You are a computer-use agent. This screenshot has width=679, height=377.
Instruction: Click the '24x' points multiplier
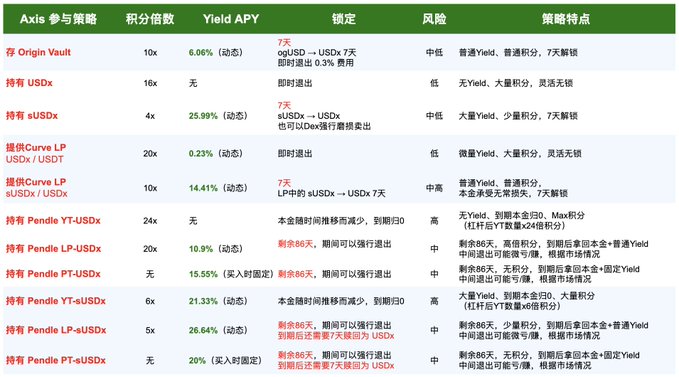pos(150,221)
